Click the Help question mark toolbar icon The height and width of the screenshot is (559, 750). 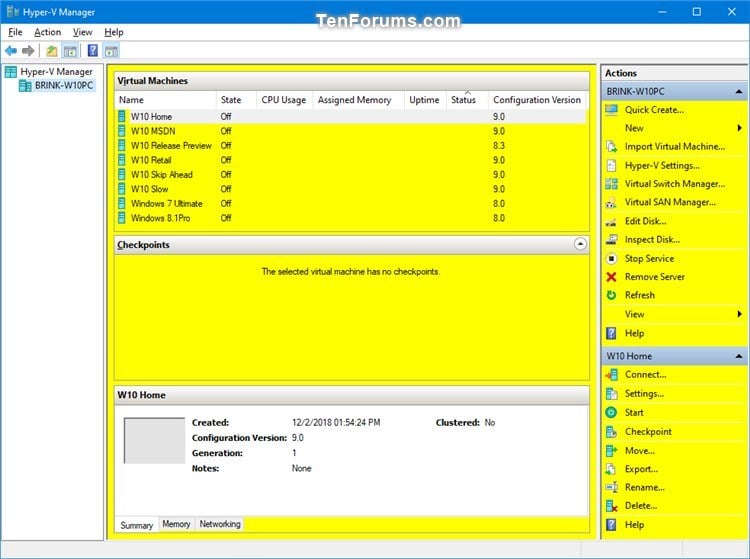[x=93, y=50]
